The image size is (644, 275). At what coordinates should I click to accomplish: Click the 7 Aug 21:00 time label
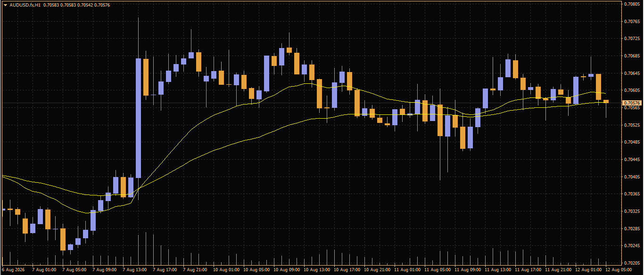[x=195, y=270]
